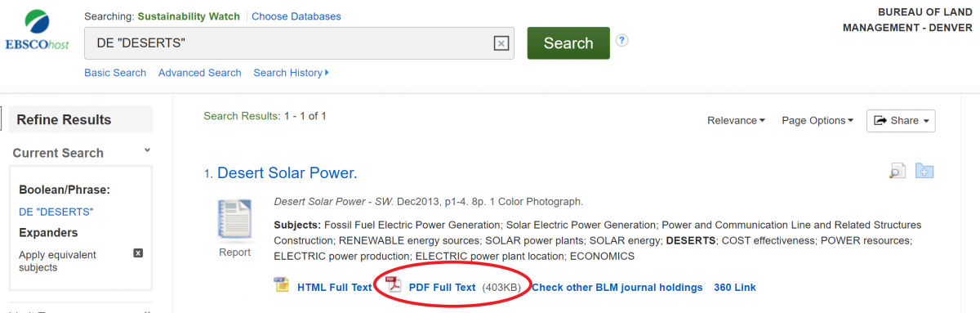Click the Choose Databases link

point(296,16)
